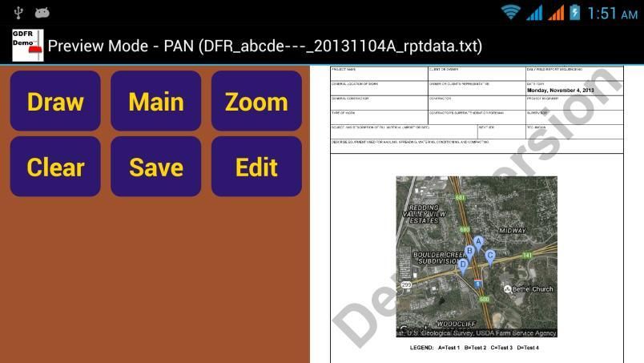This screenshot has width=644, height=363.
Task: Select map marker B pin
Action: 470,252
